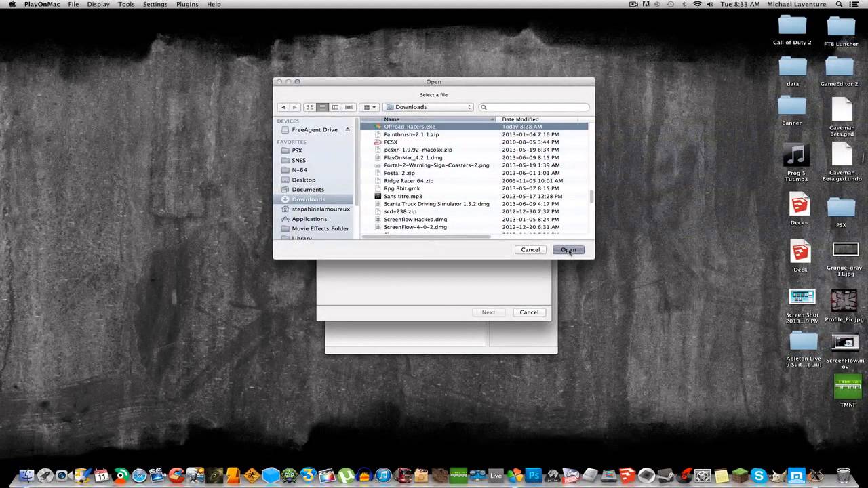
Task: Select FTB Luncher desktop folder
Action: [x=841, y=31]
